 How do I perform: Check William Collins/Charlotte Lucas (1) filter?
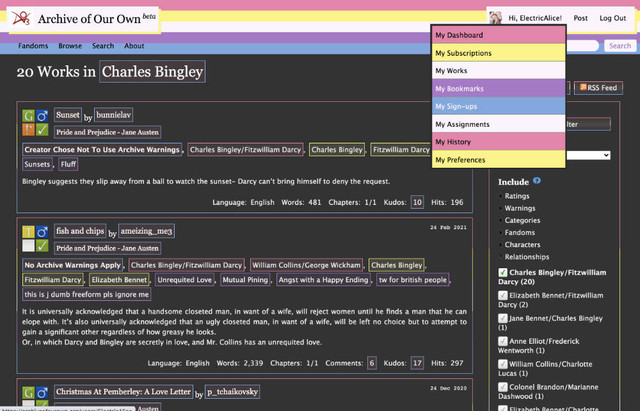click(503, 364)
